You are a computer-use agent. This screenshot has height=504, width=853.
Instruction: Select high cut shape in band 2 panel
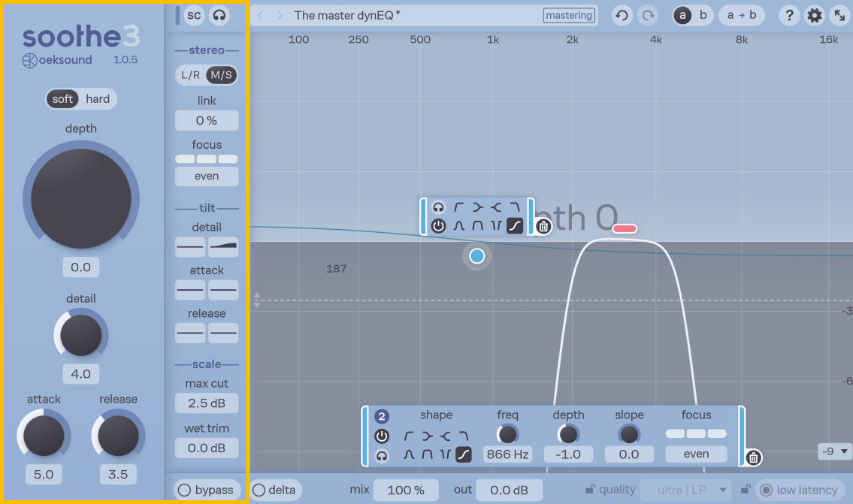(x=464, y=436)
